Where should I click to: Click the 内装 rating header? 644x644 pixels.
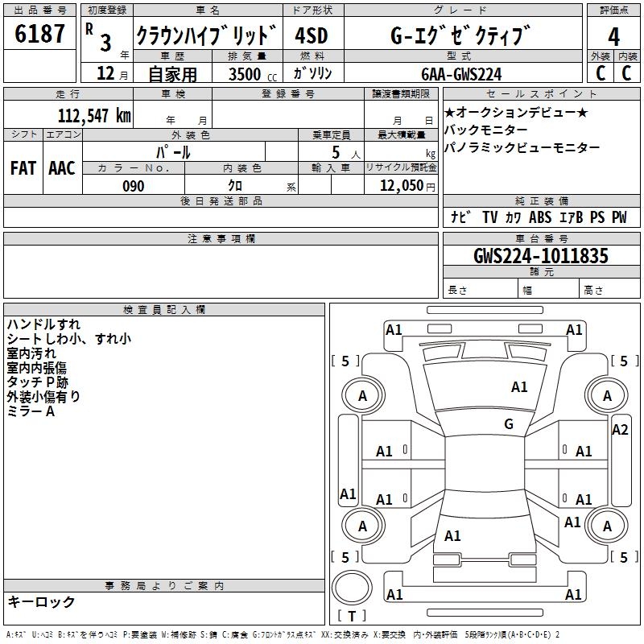[x=627, y=56]
